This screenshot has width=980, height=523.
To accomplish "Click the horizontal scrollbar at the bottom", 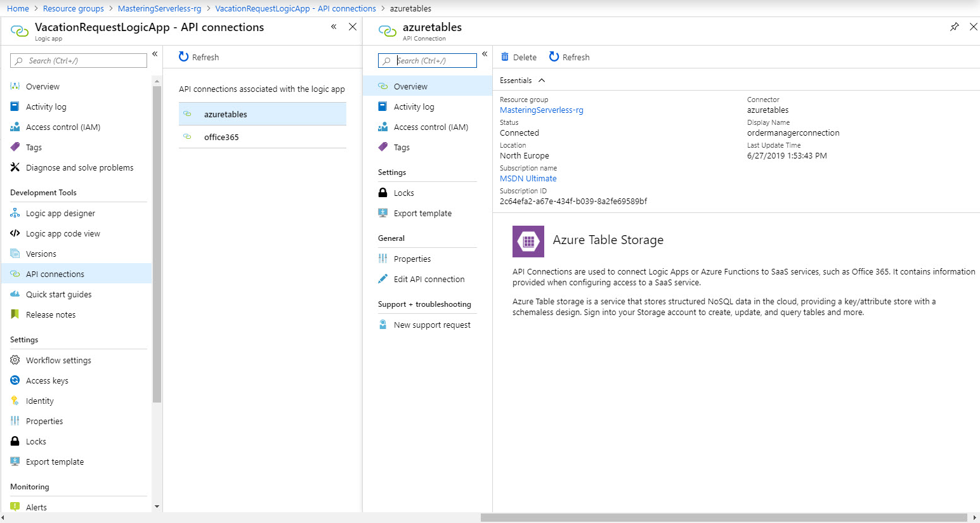I will [x=724, y=517].
